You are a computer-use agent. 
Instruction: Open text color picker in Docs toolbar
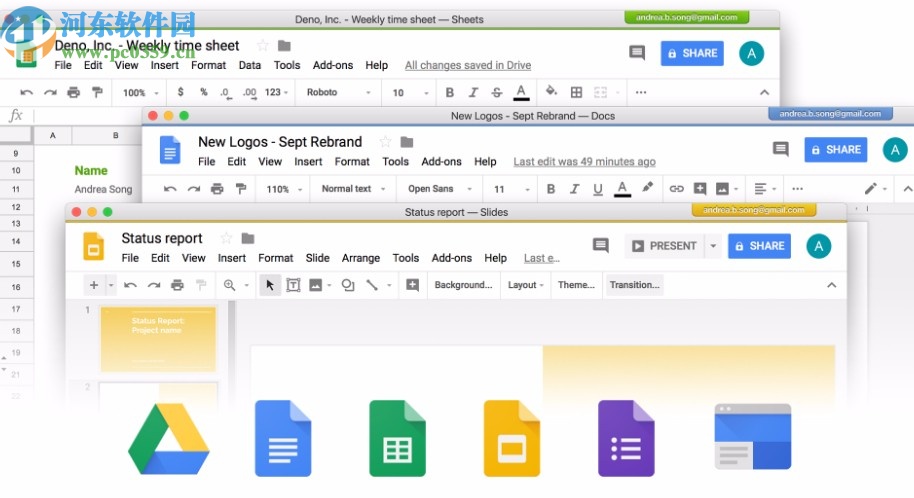click(x=623, y=188)
